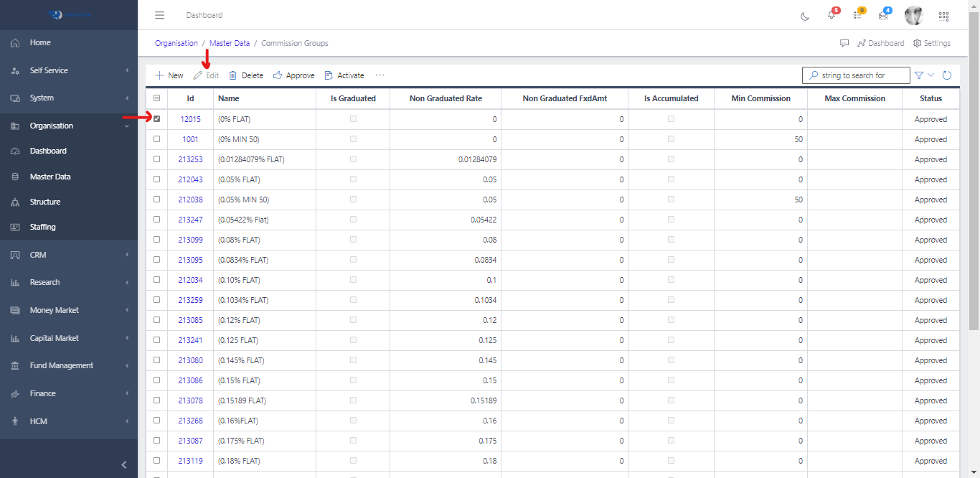980x478 pixels.
Task: Click the refresh icon beside filter
Action: coord(947,75)
